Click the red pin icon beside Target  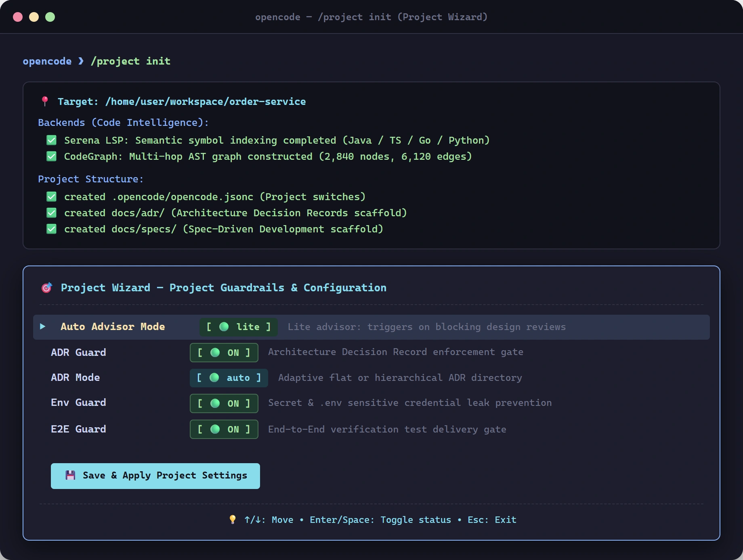tap(45, 101)
